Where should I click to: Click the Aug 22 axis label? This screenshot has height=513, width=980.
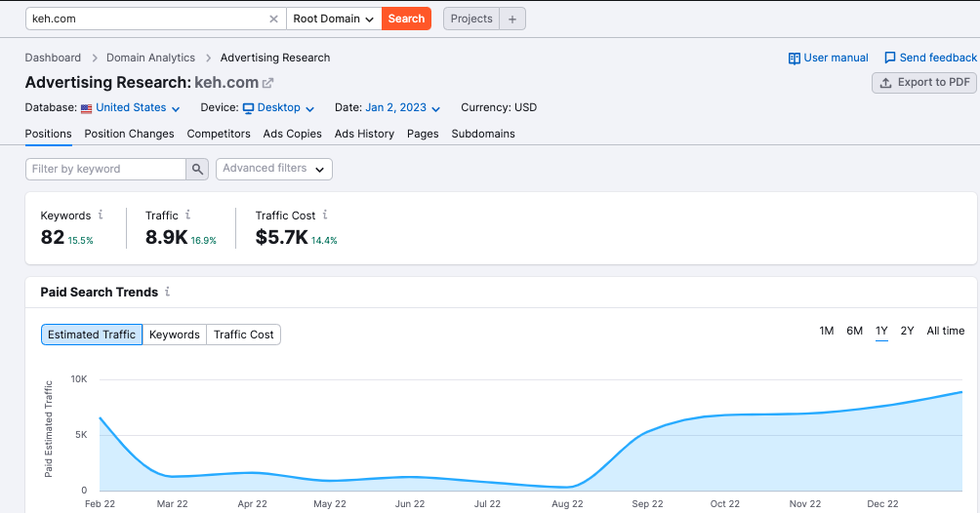click(x=567, y=503)
